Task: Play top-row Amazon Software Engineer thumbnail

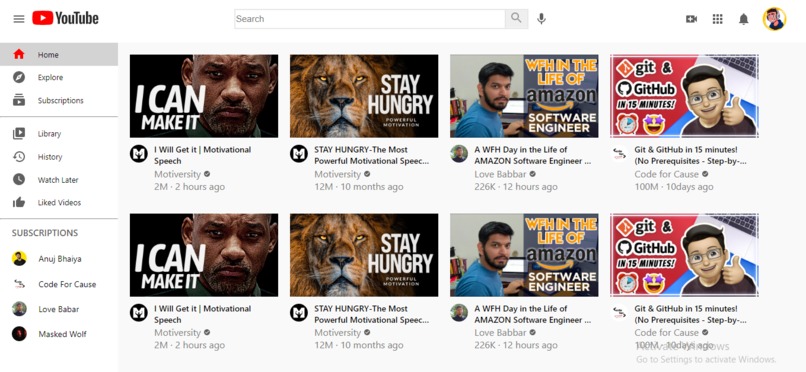Action: pos(524,96)
